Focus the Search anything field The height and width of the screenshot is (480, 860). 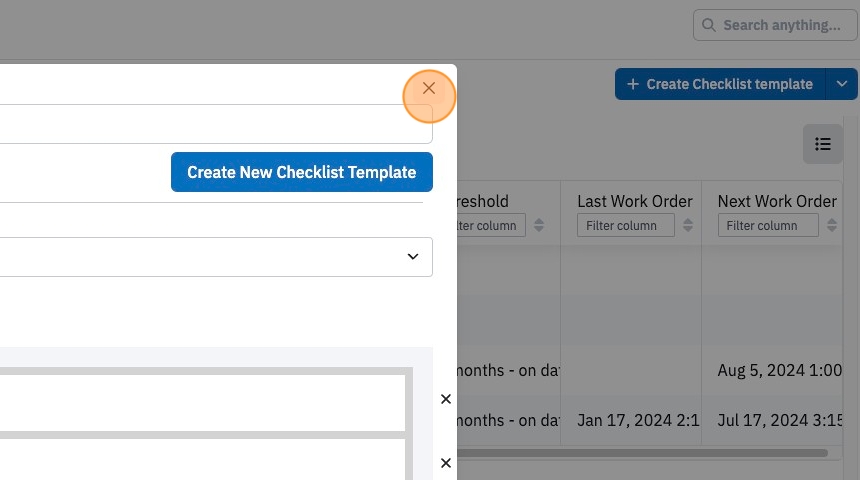click(775, 25)
